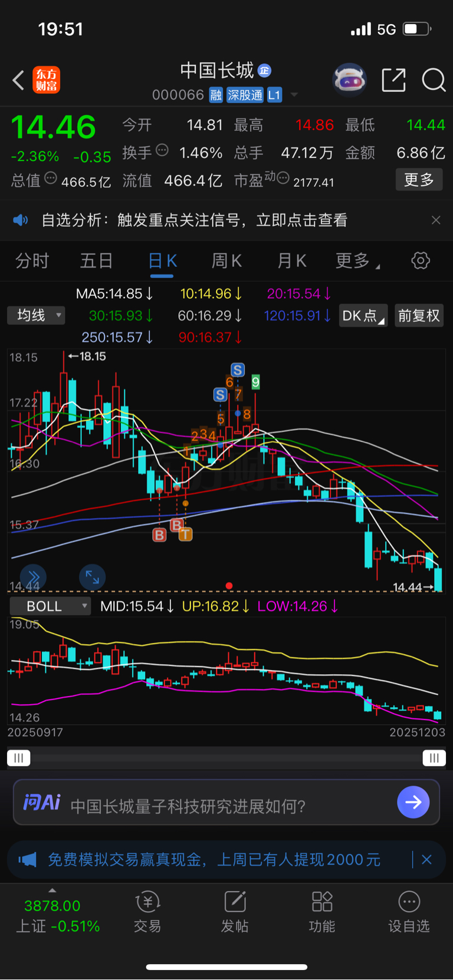453x980 pixels.
Task: Click the 更多 quote details button
Action: click(419, 180)
